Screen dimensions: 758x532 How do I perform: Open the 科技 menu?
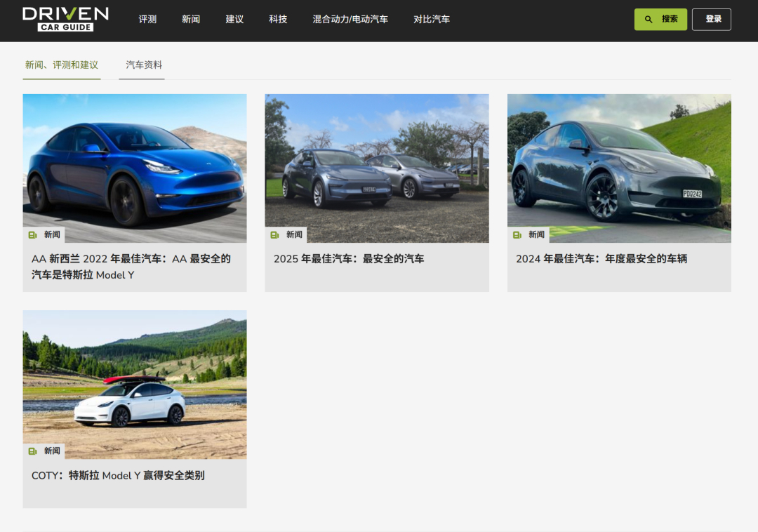[x=278, y=20]
